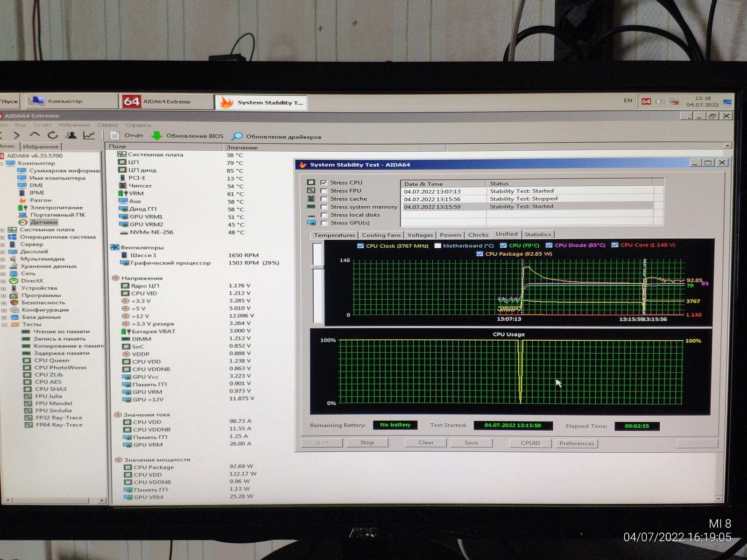This screenshot has width=747, height=560.
Task: Click the flame icon beside Разгон
Action: [x=22, y=200]
